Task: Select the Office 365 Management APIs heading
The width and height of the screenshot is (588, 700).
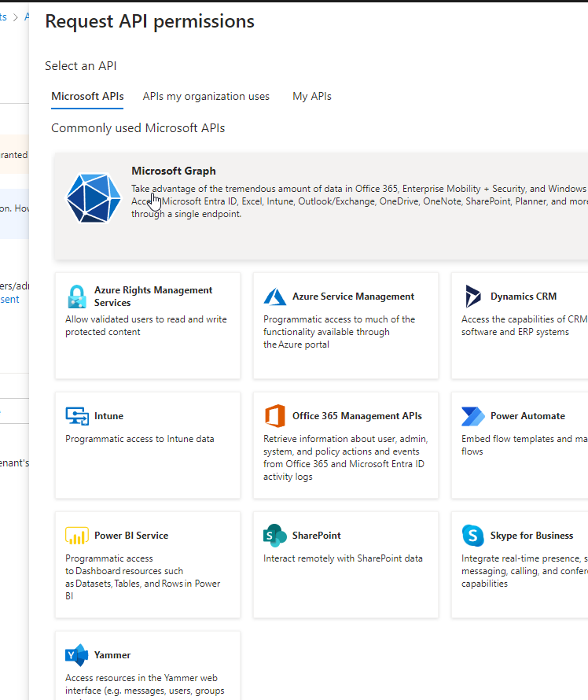Action: [x=357, y=416]
